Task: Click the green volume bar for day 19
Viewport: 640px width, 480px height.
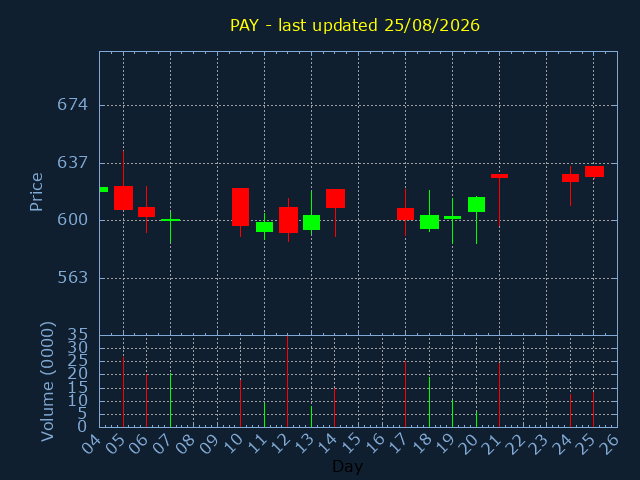Action: pyautogui.click(x=452, y=413)
